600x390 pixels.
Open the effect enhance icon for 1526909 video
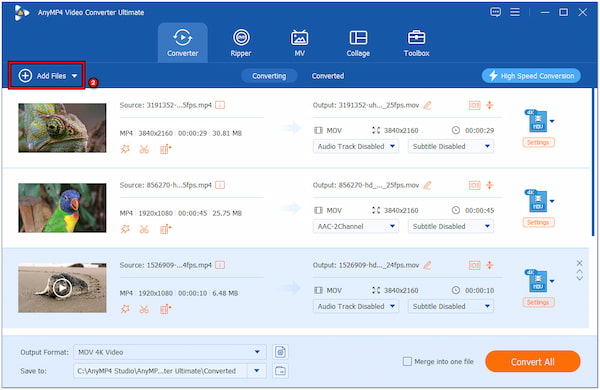point(125,309)
